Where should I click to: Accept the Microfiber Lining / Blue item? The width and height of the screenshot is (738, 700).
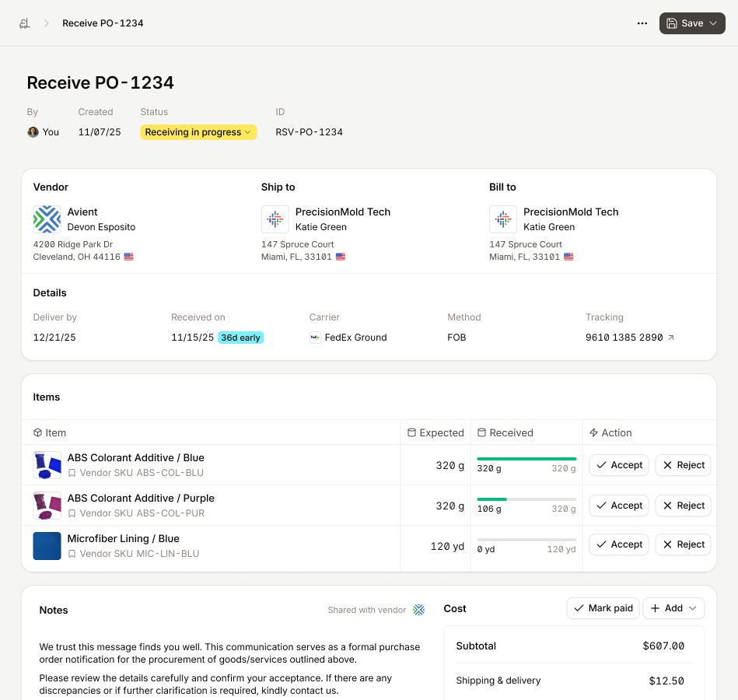pos(619,544)
